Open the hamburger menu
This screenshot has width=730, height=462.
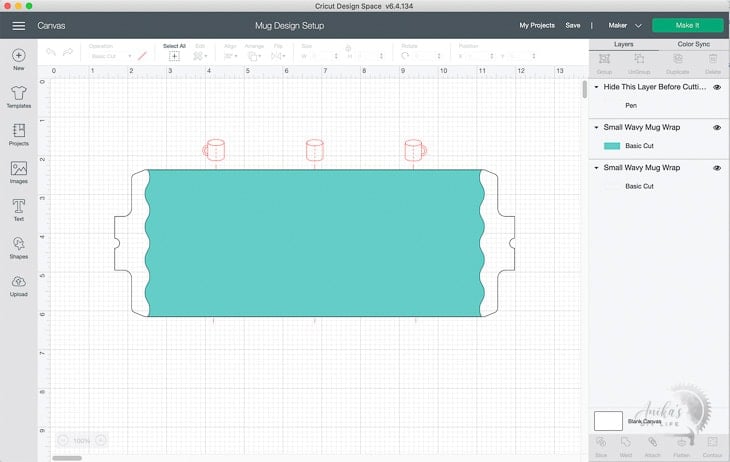tap(19, 26)
